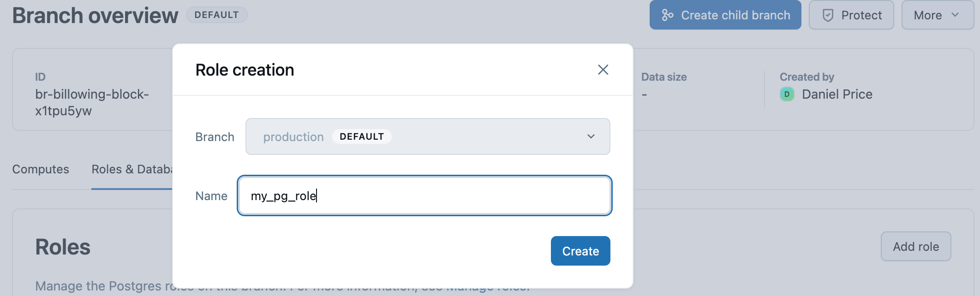Click the Protect button
This screenshot has height=296, width=980.
pos(851,15)
